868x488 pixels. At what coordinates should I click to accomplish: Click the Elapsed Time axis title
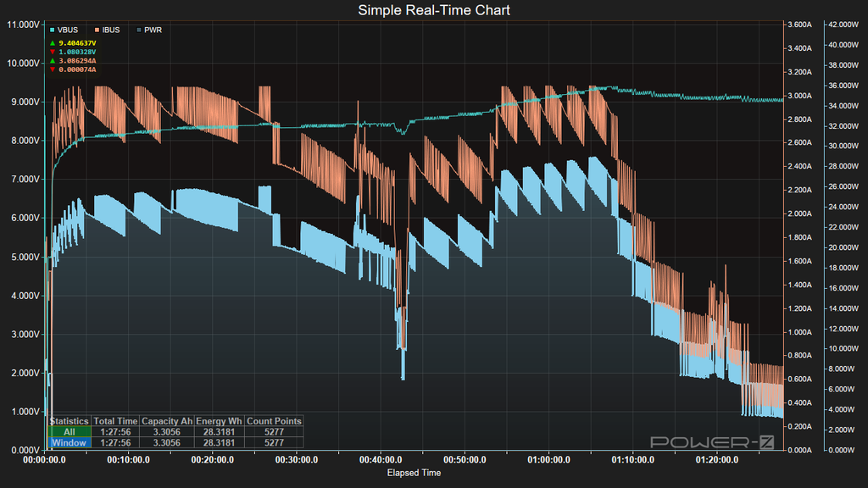point(414,473)
